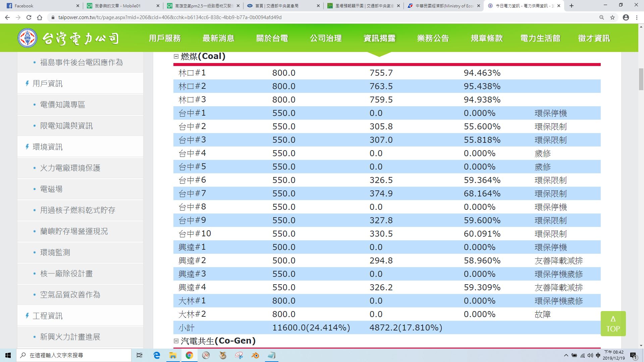Switch to the 風場預報顯示圖 tab
This screenshot has height=362, width=644.
(x=364, y=6)
